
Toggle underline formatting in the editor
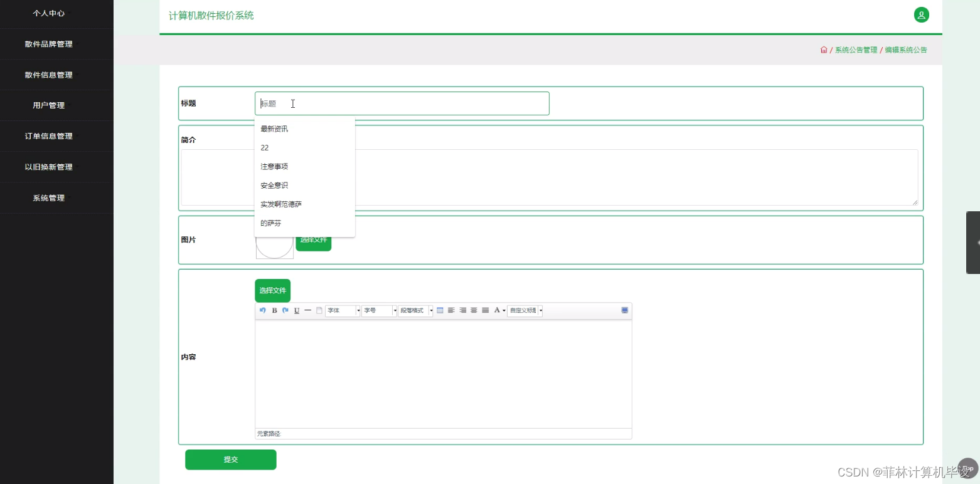pyautogui.click(x=296, y=310)
